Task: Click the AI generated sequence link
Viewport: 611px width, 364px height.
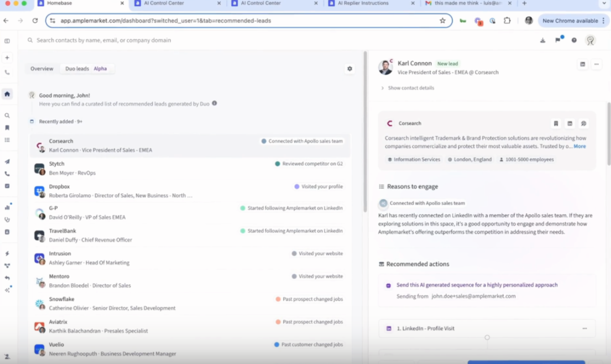Action: tap(477, 285)
